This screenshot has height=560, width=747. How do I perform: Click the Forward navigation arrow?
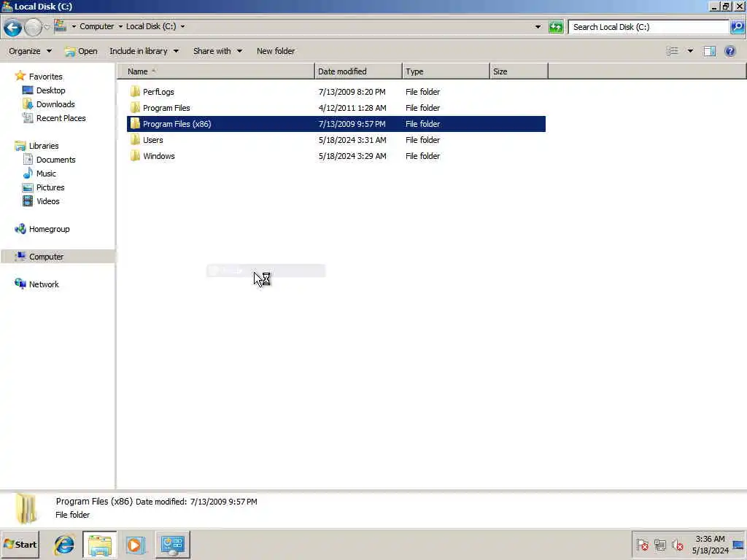[x=33, y=28]
